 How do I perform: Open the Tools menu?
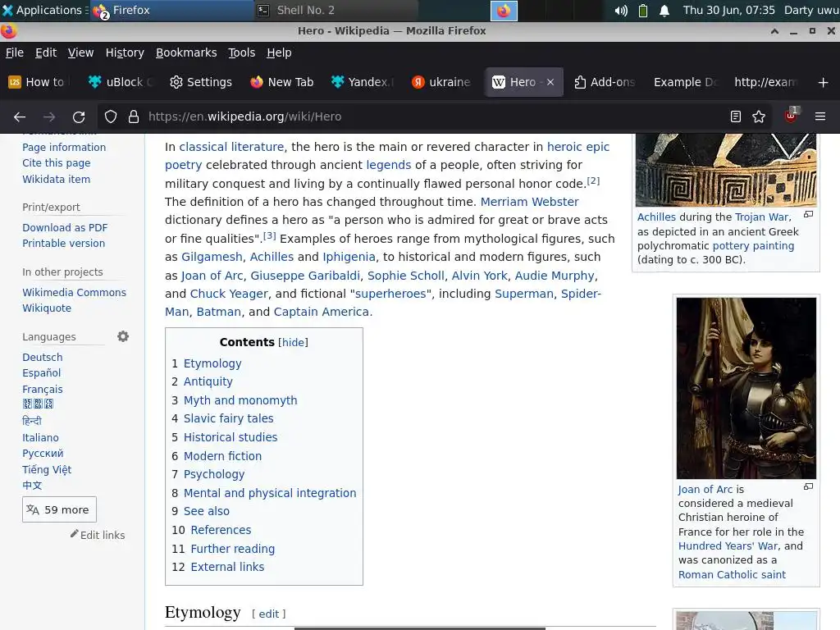(242, 52)
